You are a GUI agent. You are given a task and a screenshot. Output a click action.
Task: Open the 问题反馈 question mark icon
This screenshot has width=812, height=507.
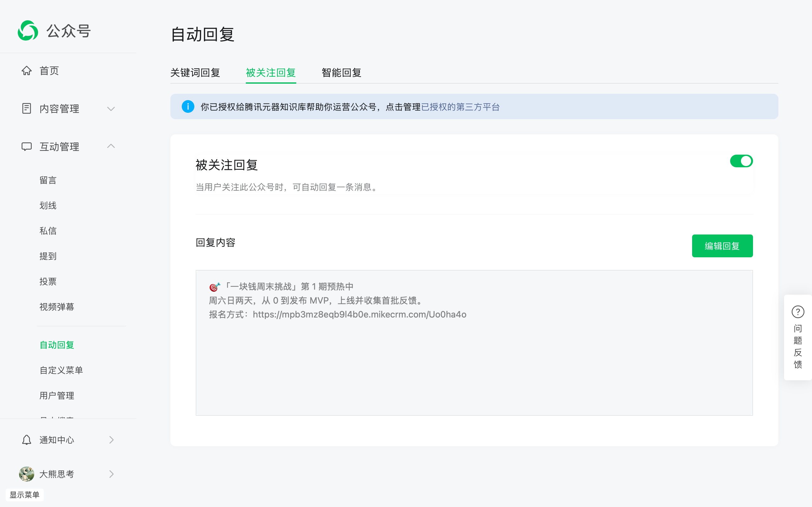[x=798, y=312]
